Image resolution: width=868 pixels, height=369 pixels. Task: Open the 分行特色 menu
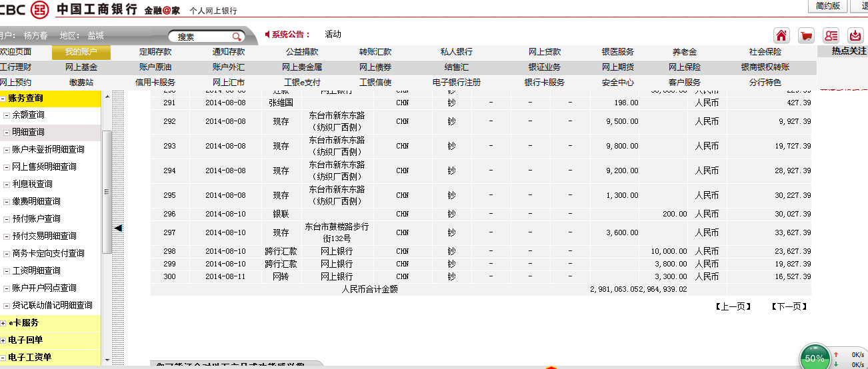click(765, 83)
